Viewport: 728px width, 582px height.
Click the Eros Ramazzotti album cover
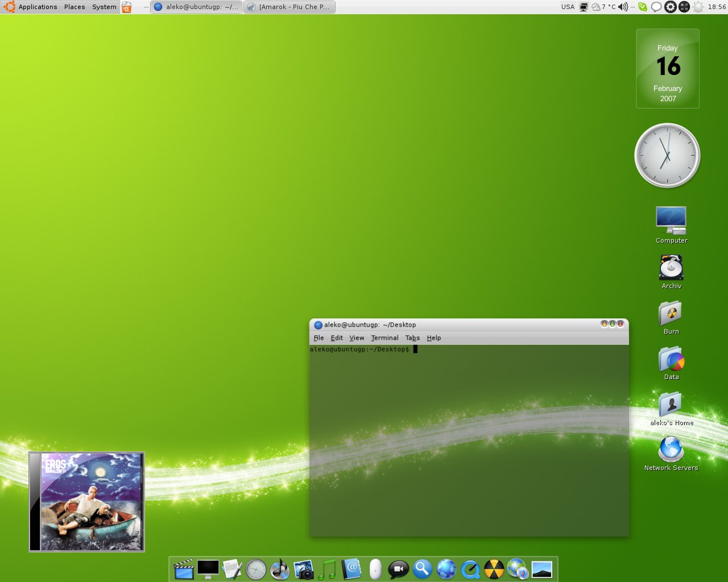click(87, 502)
